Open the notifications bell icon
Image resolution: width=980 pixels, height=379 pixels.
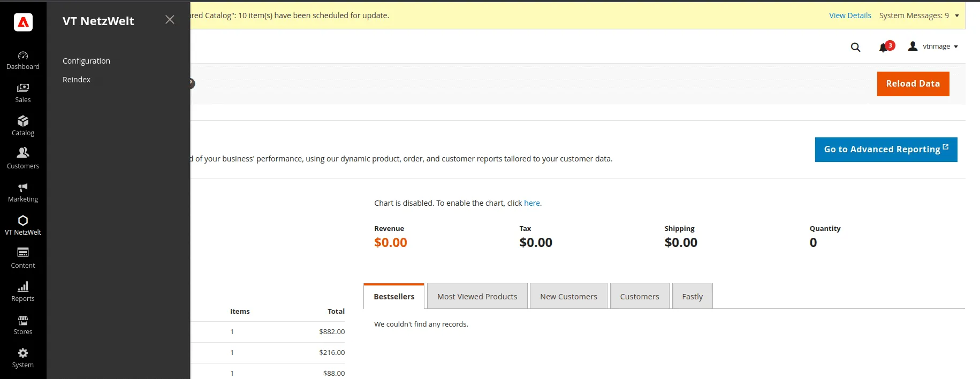[x=884, y=47]
